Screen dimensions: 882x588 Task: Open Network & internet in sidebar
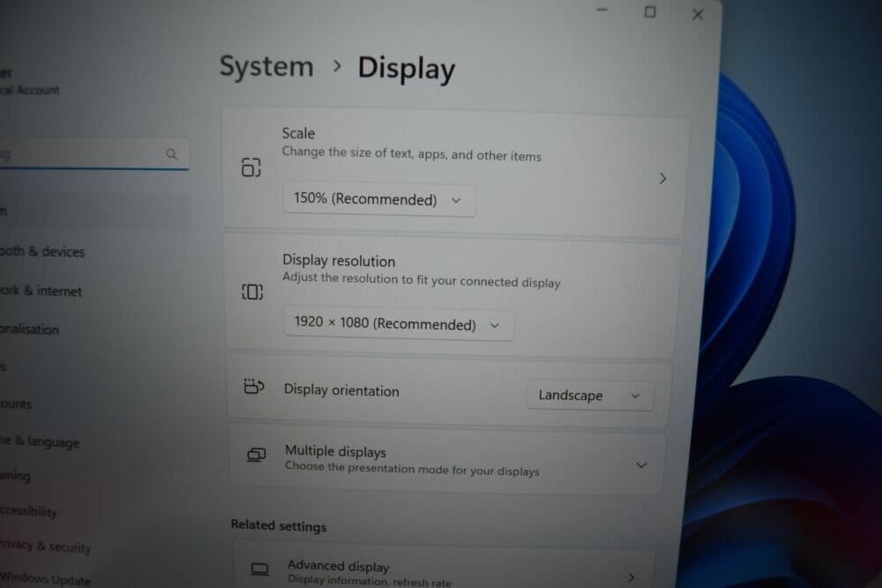(41, 291)
